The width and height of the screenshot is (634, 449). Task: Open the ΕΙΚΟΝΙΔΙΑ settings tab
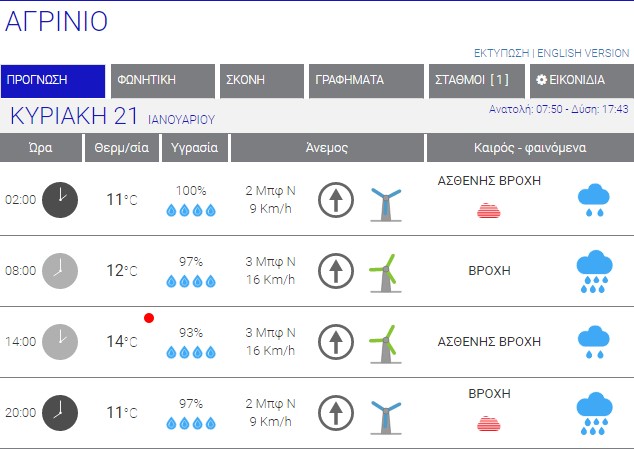(x=581, y=80)
